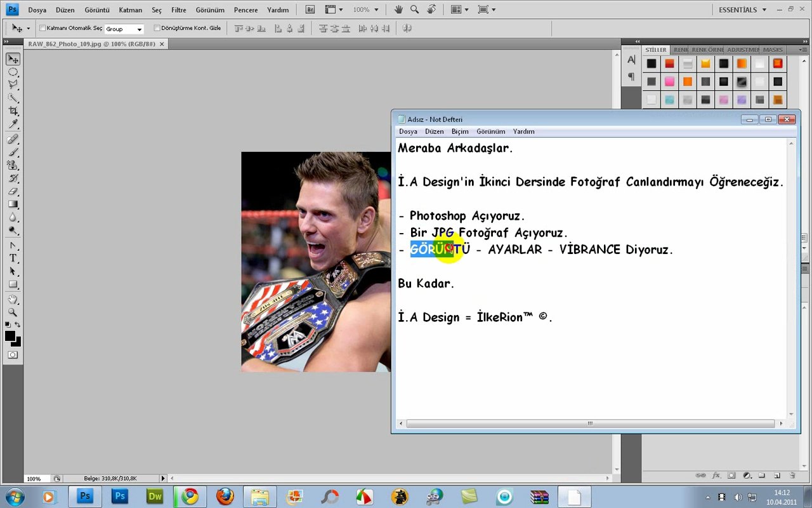Select the Dodge tool
The image size is (812, 508).
[13, 231]
